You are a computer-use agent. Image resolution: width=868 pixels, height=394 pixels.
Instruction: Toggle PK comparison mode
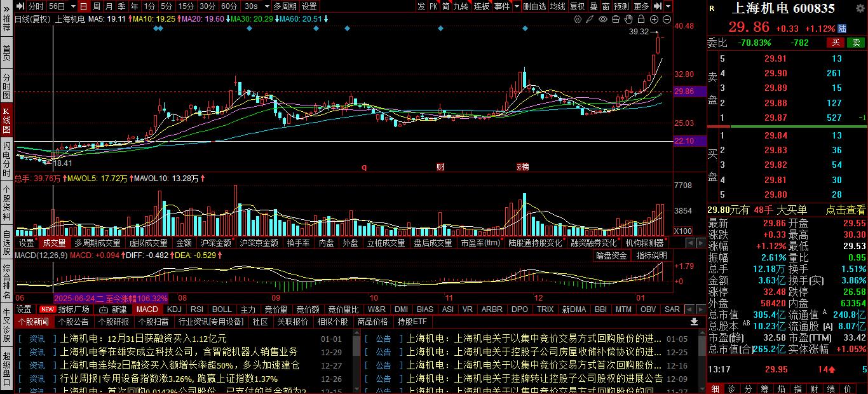click(433, 6)
